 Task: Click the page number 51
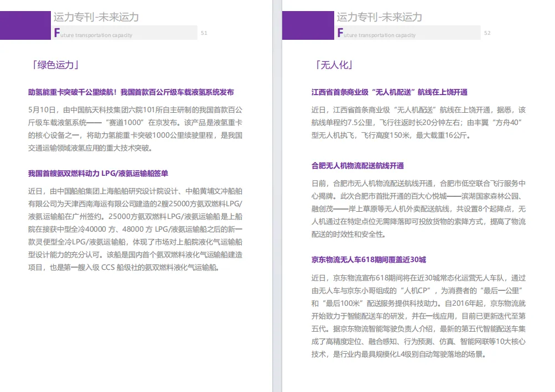click(x=204, y=33)
